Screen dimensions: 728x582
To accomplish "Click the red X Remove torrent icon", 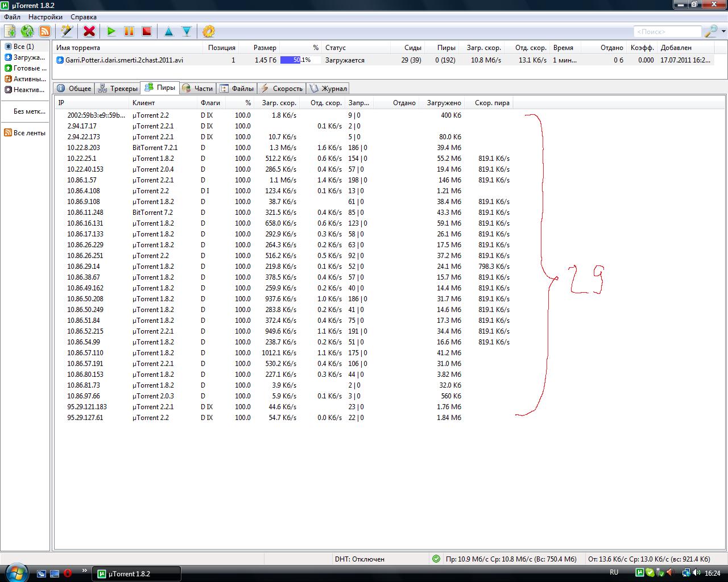I will [89, 31].
